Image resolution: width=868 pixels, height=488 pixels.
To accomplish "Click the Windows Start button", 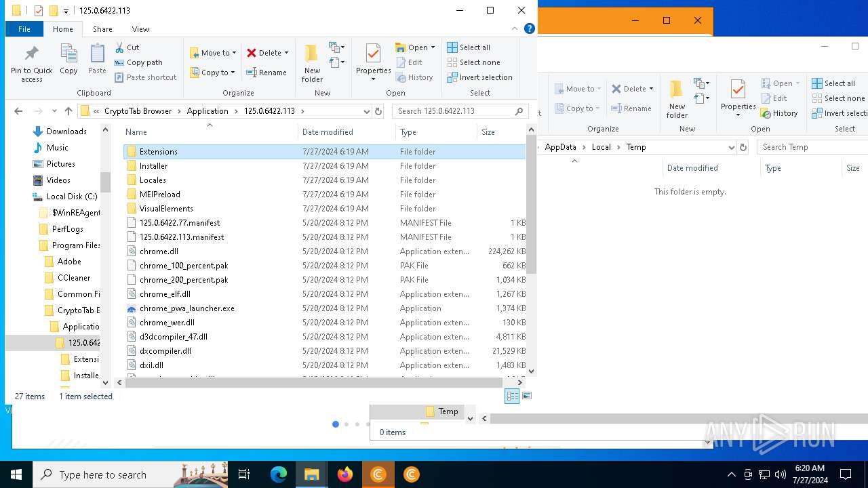I will (16, 474).
